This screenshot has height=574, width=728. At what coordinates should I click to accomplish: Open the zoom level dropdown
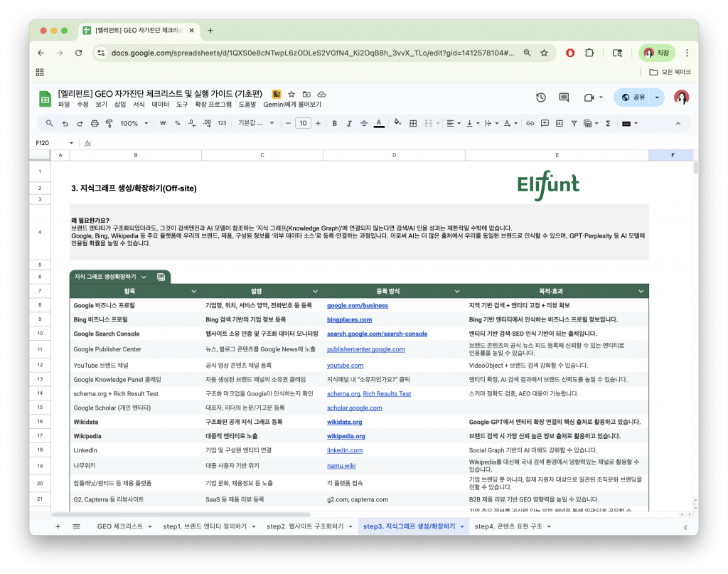134,124
